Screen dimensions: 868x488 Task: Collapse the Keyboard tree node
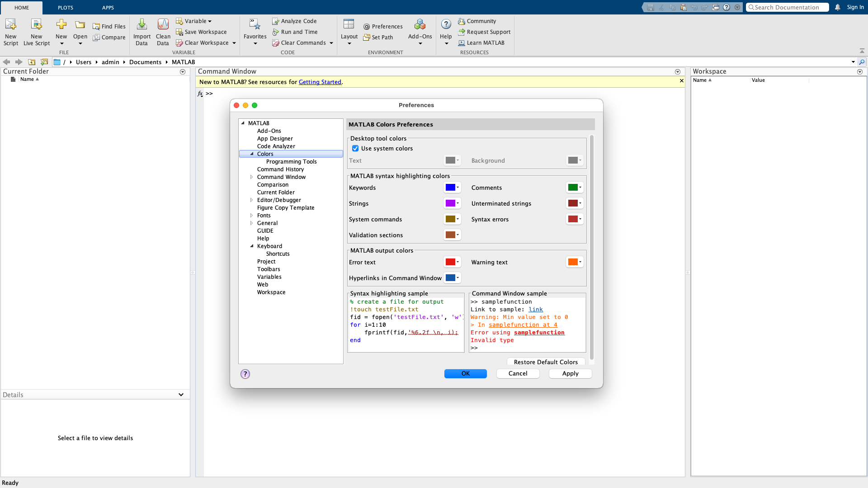pyautogui.click(x=252, y=246)
